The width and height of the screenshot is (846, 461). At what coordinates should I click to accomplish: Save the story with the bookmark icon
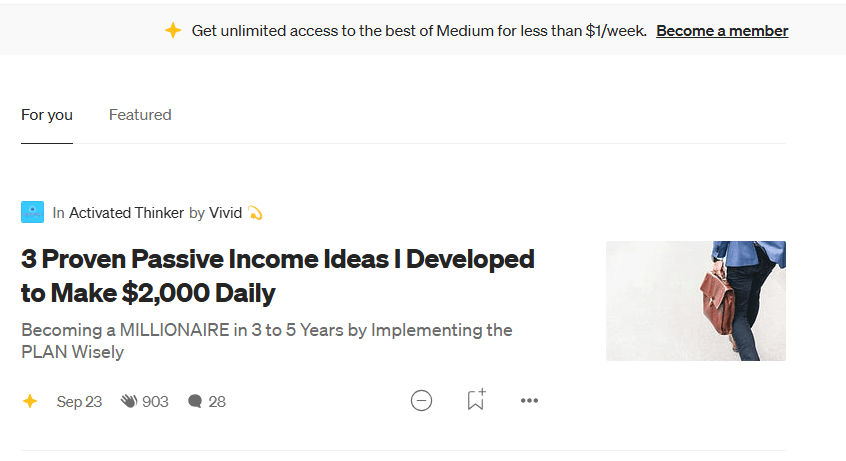tap(476, 400)
